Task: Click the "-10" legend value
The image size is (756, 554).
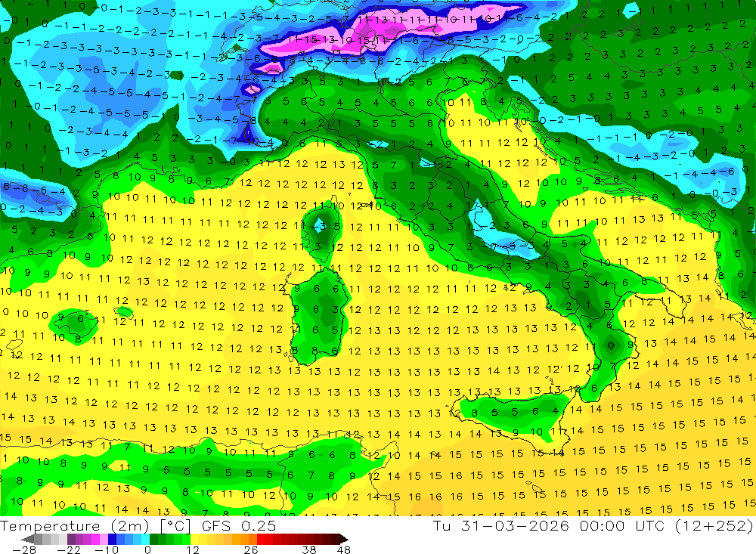Action: click(x=107, y=549)
